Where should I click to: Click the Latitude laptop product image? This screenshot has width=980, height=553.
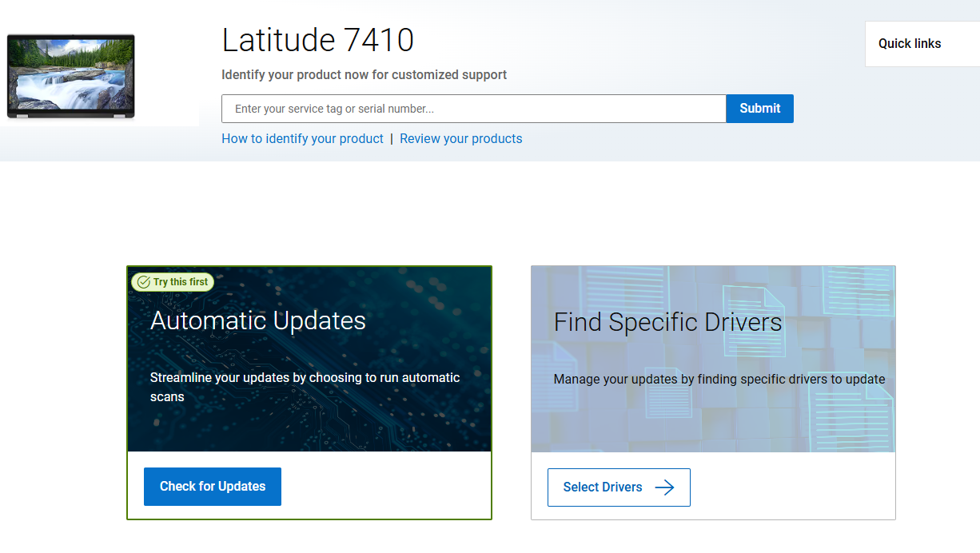tap(71, 77)
